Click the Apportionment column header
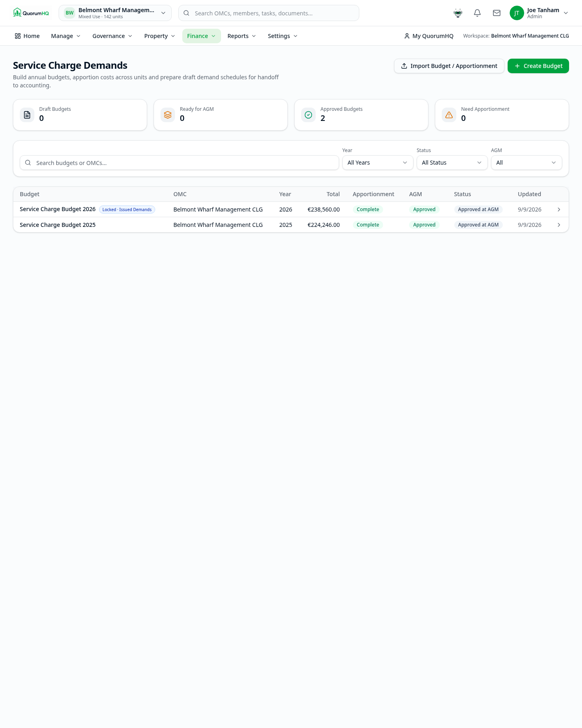The height and width of the screenshot is (728, 582). (x=373, y=194)
